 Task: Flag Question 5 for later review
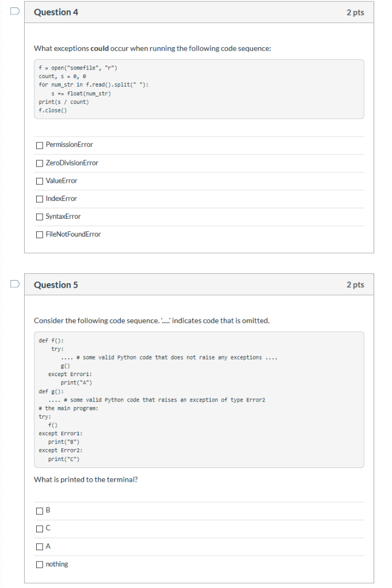point(15,283)
